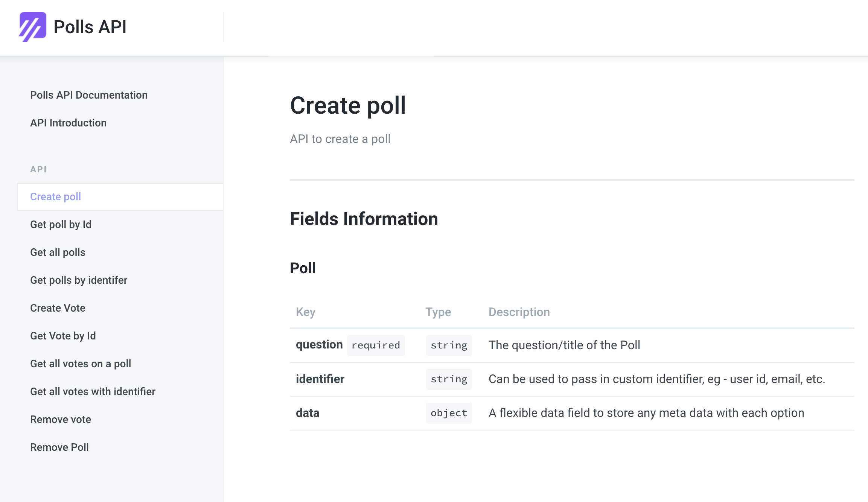The width and height of the screenshot is (868, 502).
Task: Open Get poll by Id documentation
Action: 61,224
